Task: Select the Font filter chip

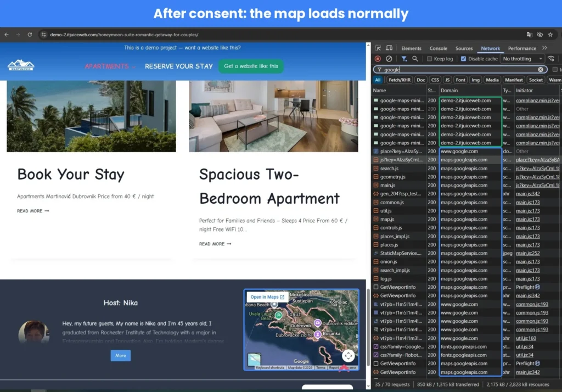Action: pyautogui.click(x=460, y=80)
